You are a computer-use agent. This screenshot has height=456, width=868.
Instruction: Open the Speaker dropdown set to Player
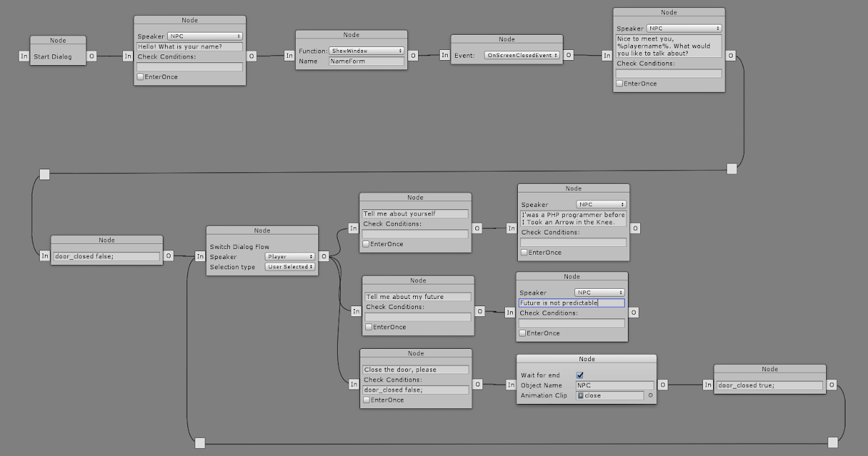[289, 256]
